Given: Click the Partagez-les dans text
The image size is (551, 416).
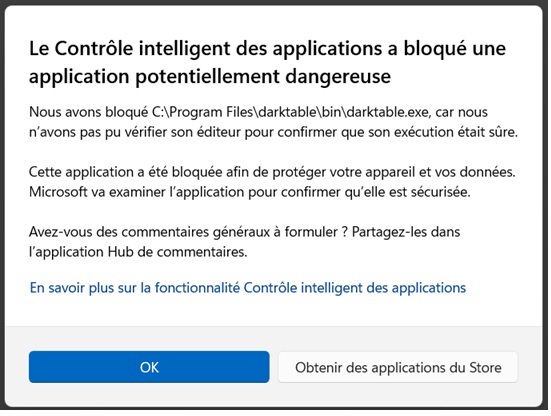Looking at the screenshot, I should [406, 232].
